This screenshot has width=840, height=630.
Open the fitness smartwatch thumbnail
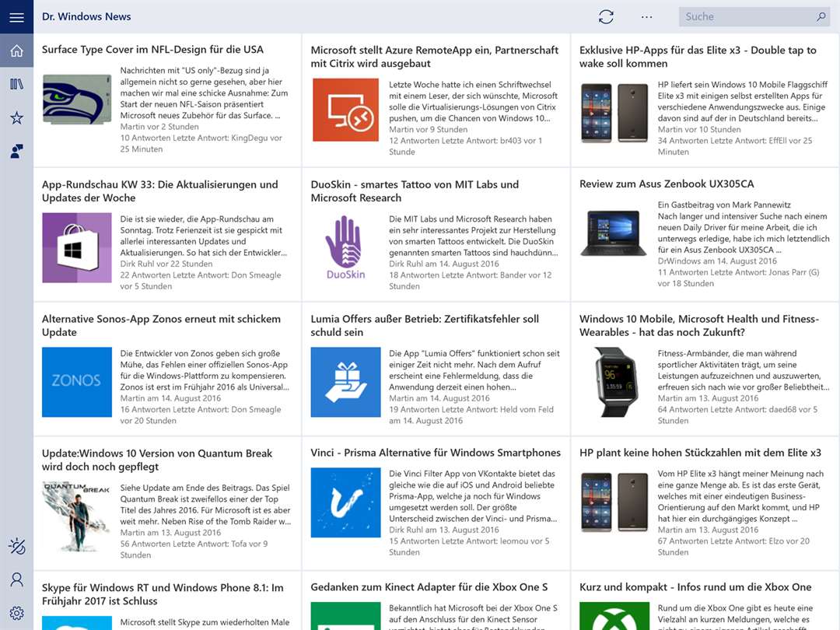(614, 382)
